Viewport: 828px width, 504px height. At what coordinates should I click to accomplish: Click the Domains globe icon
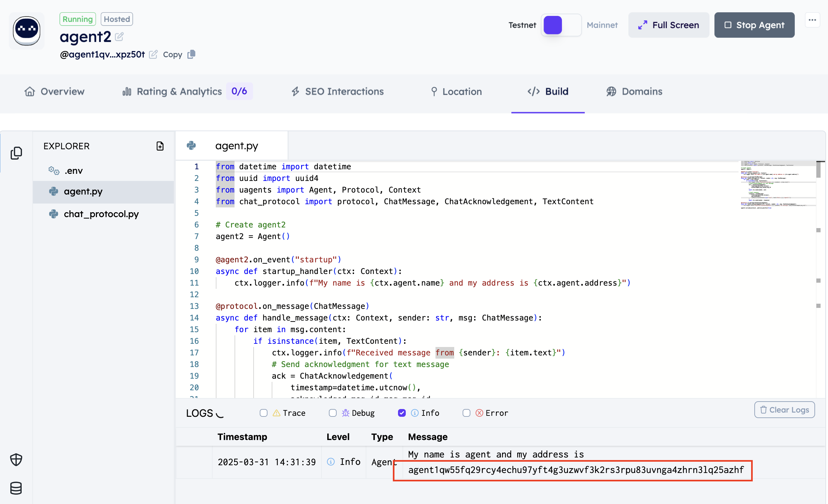point(611,91)
